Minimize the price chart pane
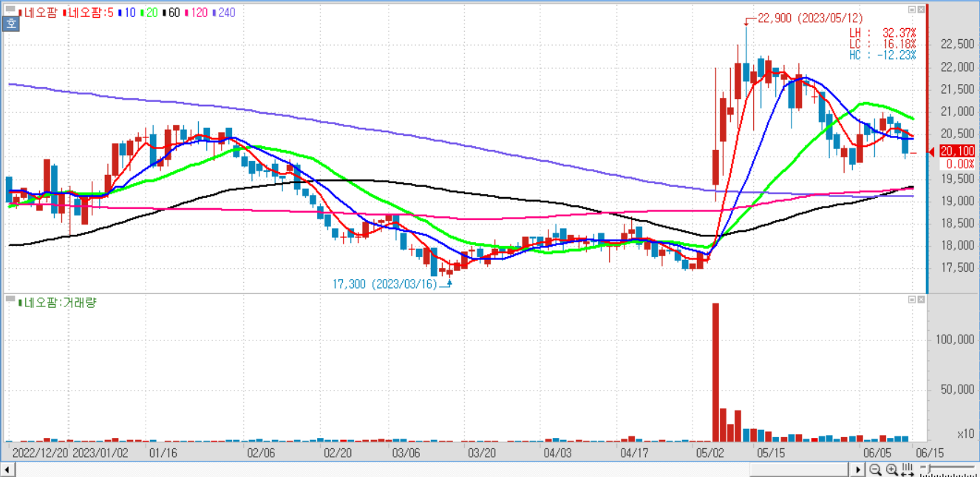This screenshot has height=477, width=980. [x=912, y=10]
